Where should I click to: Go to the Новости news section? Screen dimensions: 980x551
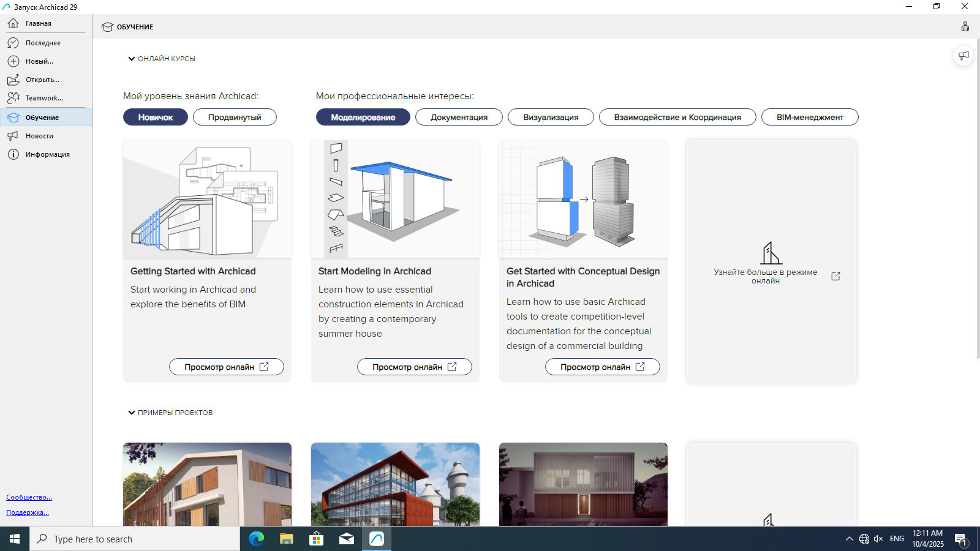click(x=46, y=136)
